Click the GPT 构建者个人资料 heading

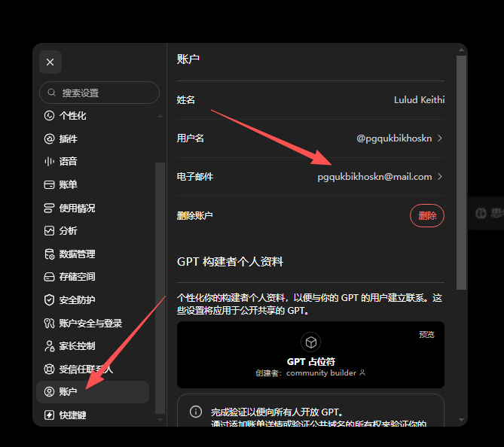[230, 262]
